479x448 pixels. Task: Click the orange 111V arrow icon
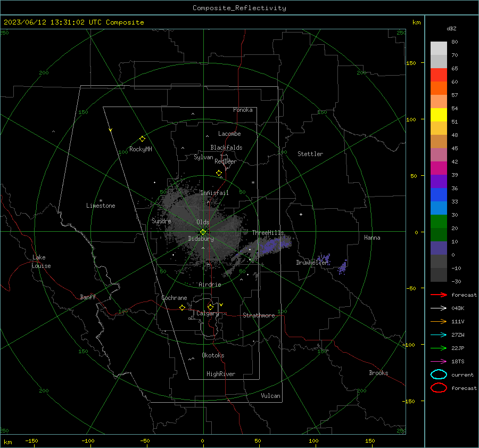pos(439,321)
